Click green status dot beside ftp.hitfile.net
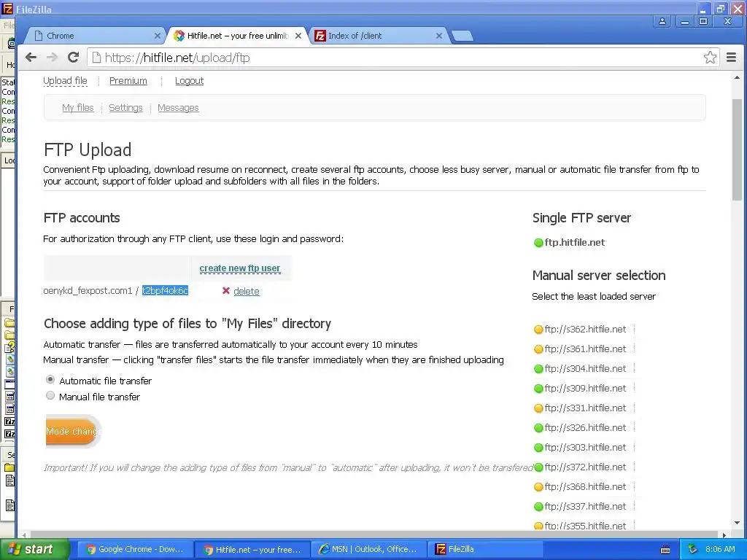 (538, 243)
